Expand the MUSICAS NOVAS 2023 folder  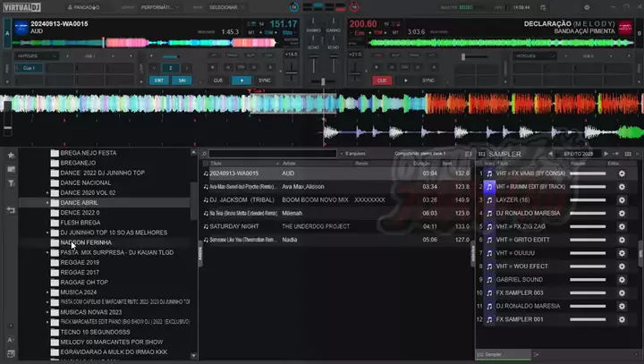coord(47,312)
